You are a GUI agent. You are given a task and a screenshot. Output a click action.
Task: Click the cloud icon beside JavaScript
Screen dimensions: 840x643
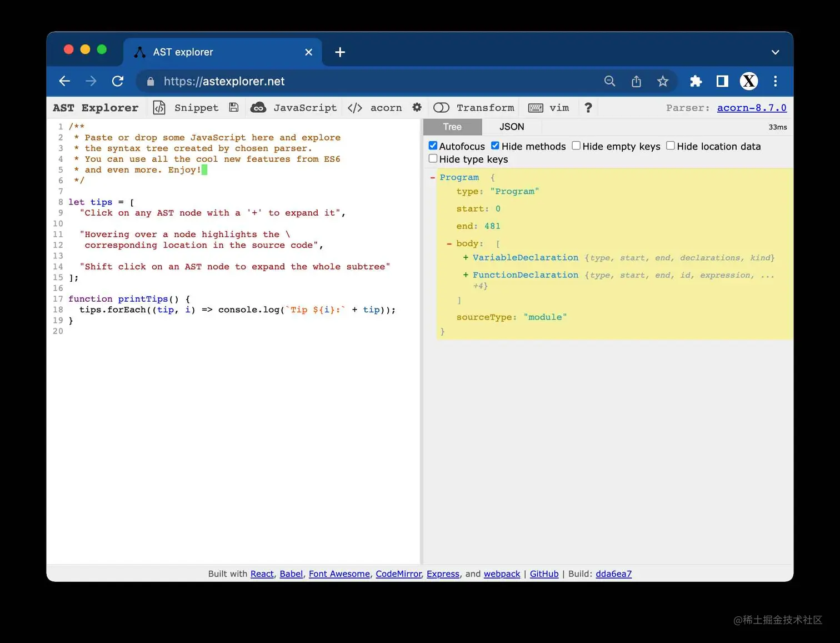click(258, 107)
